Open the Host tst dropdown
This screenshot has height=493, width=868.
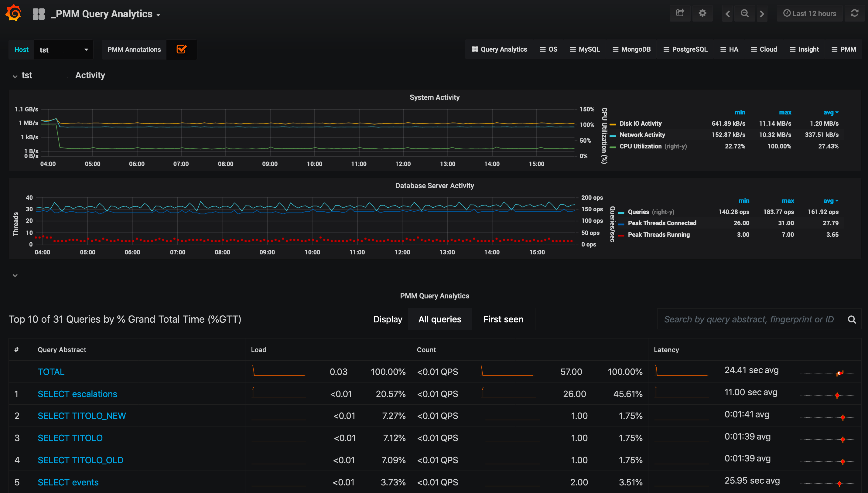(64, 50)
